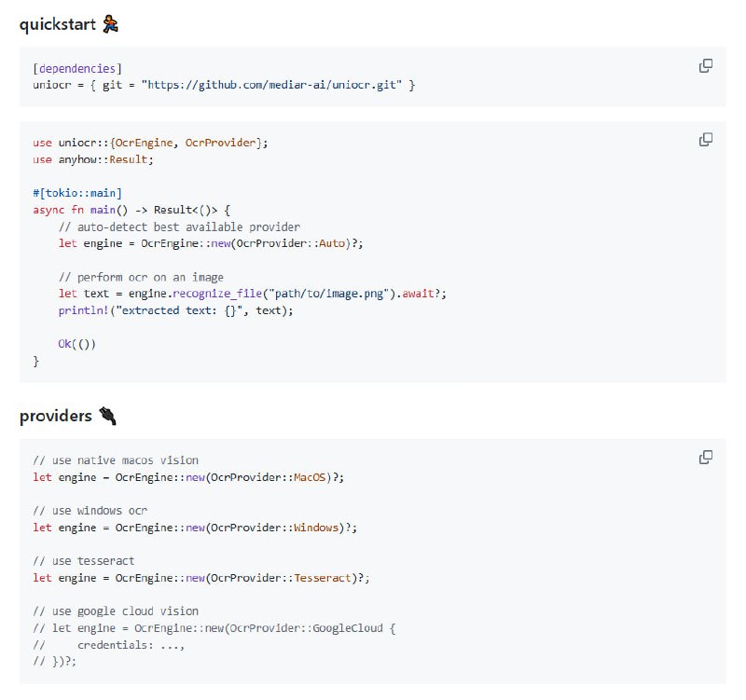
Task: Click the providers heading
Action: tap(56, 416)
